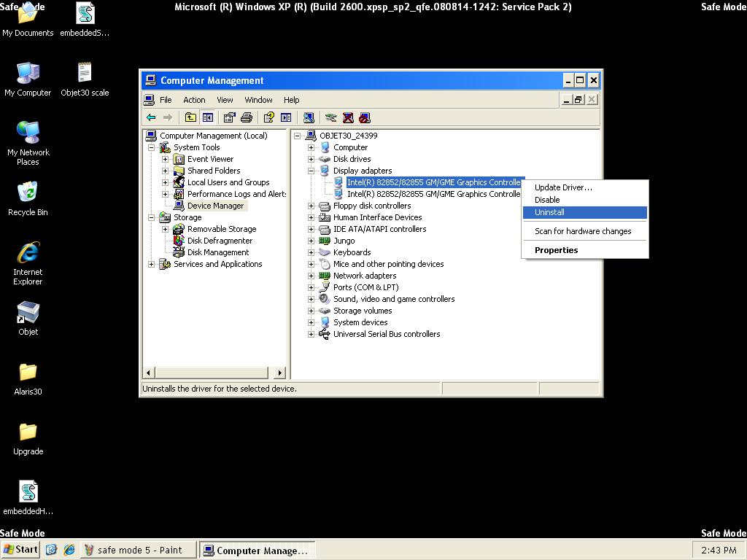Choose Update Driver... from the context menu
Viewport: 747px width, 560px height.
click(585, 187)
